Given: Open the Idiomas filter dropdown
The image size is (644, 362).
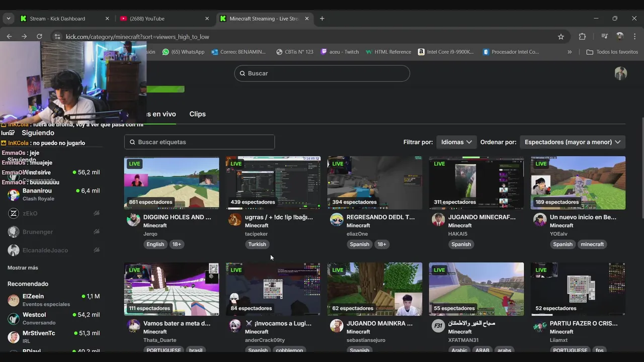Looking at the screenshot, I should (x=456, y=142).
